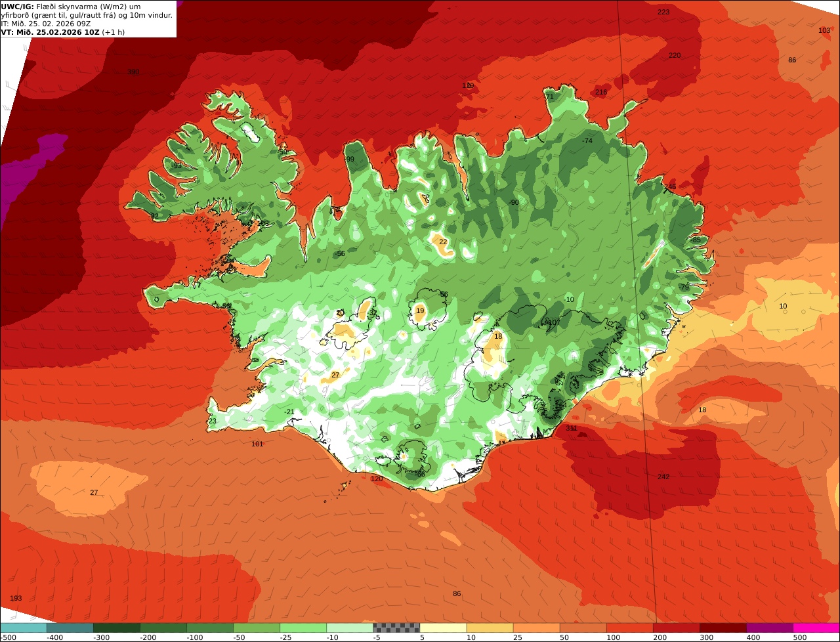Click the legend label '500'

pos(800,637)
